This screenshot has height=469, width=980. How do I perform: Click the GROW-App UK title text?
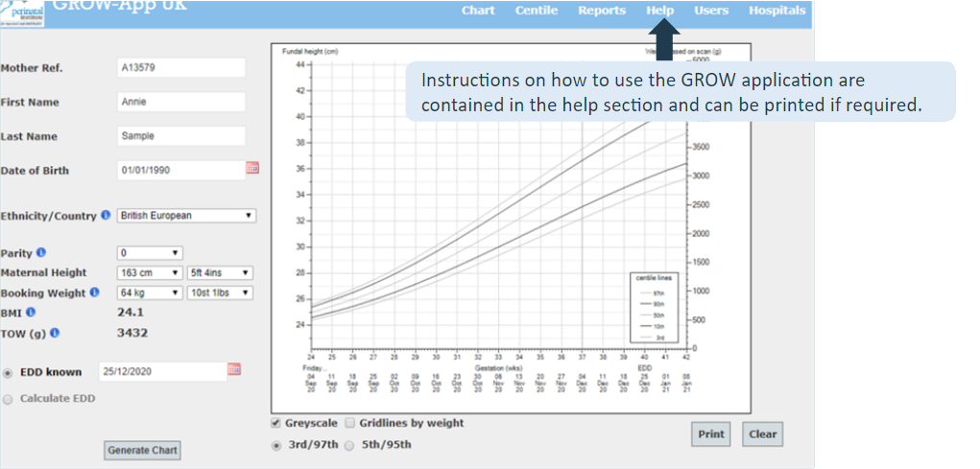(119, 8)
